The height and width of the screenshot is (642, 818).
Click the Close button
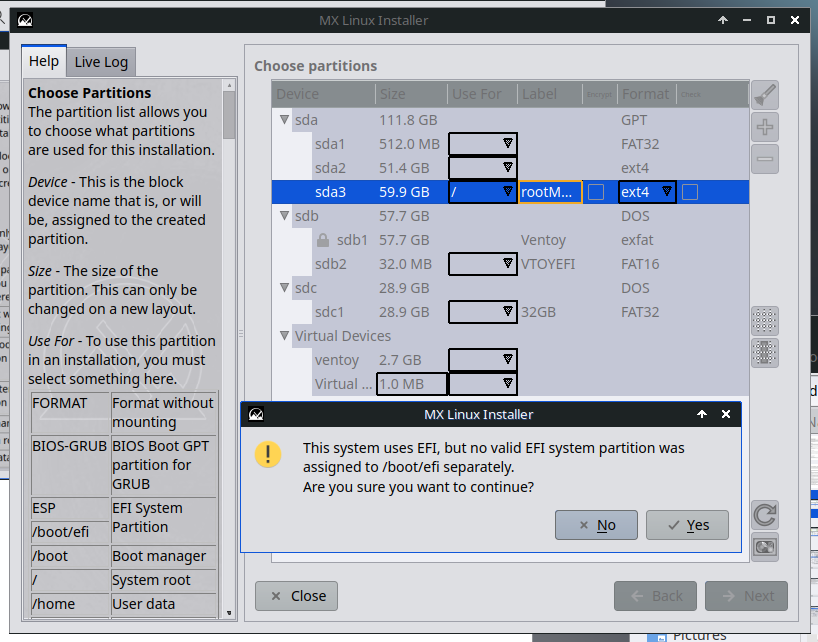tap(296, 596)
